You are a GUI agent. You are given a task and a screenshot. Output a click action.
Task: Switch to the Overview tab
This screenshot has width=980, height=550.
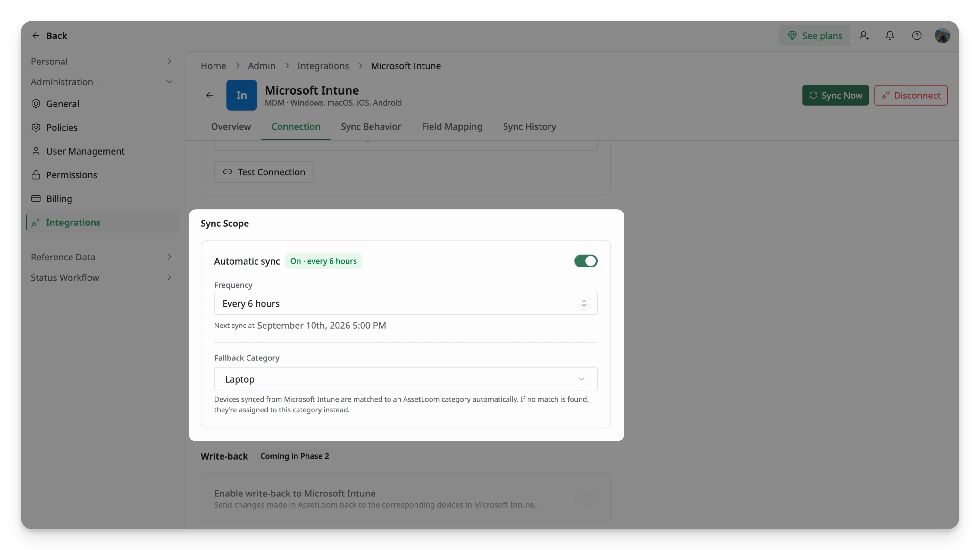tap(231, 126)
